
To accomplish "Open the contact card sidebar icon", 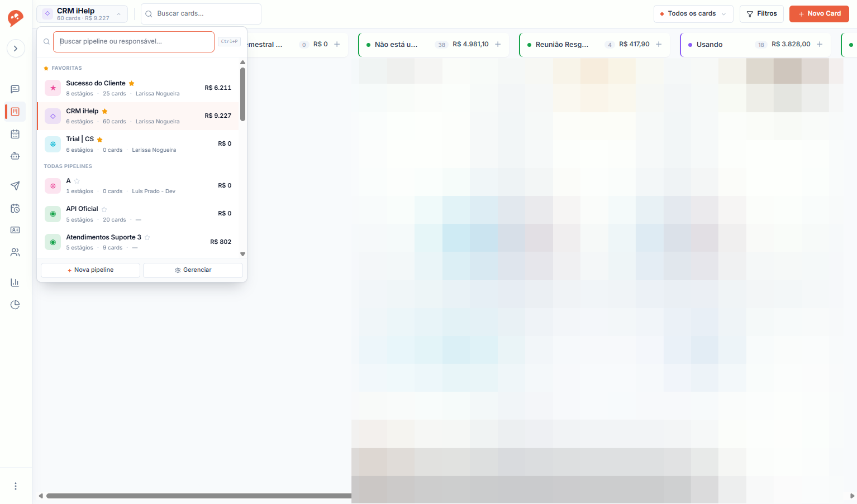I will [x=15, y=230].
